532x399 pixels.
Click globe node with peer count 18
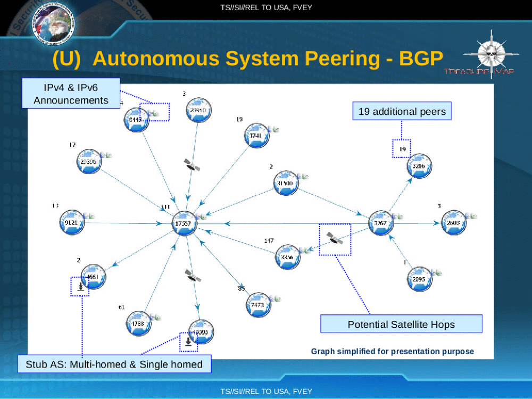[x=256, y=136]
